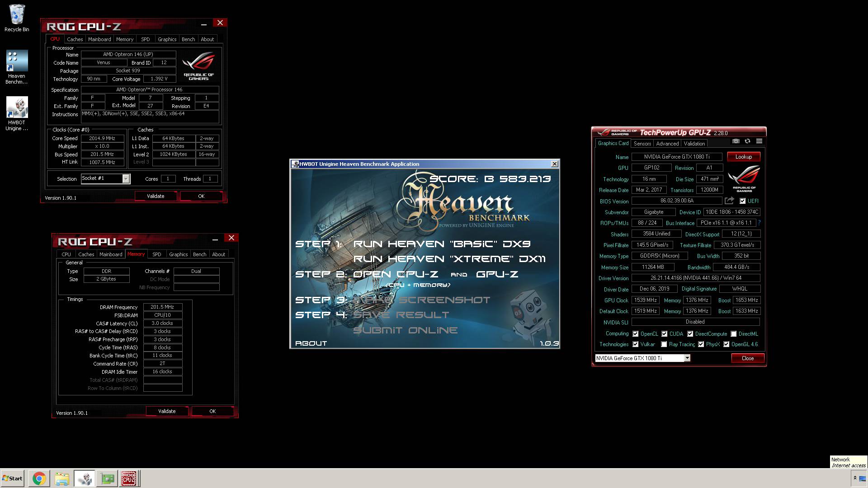Viewport: 868px width, 488px height.
Task: Click the bus interface question mark
Action: [759, 223]
